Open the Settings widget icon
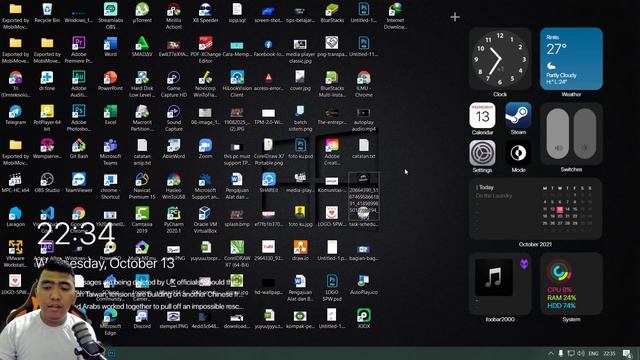Screen dimensions: 640x360 tap(482, 153)
